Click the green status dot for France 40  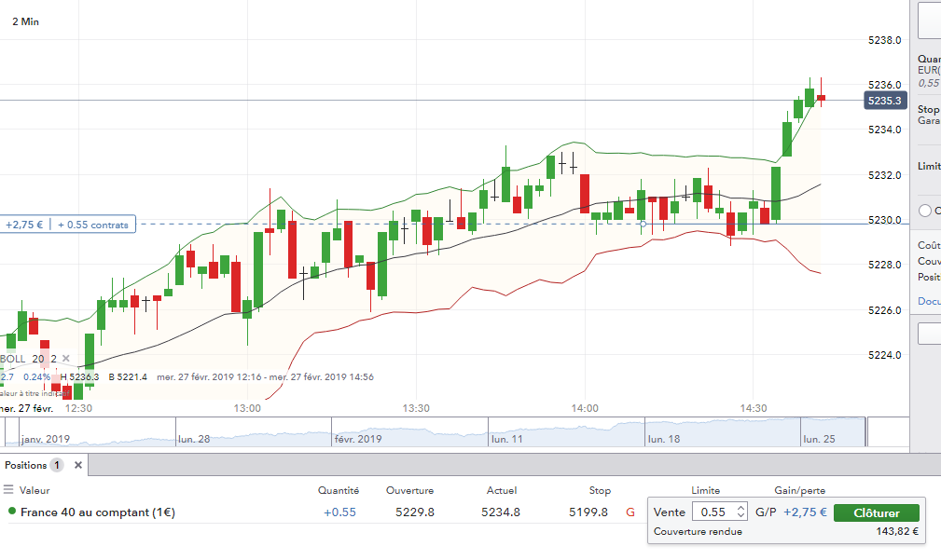coord(11,512)
